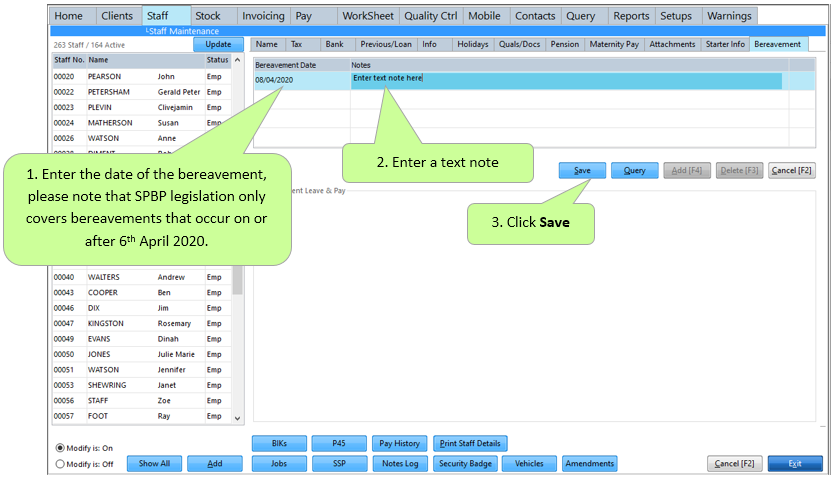Go to the Warnings main tab
The width and height of the screenshot is (834, 479).
coord(729,16)
